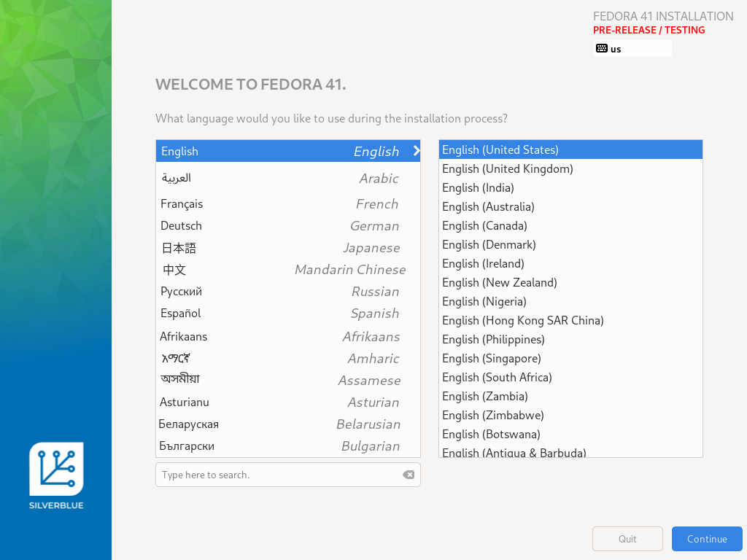Clear the search field with the backspace icon

(409, 475)
